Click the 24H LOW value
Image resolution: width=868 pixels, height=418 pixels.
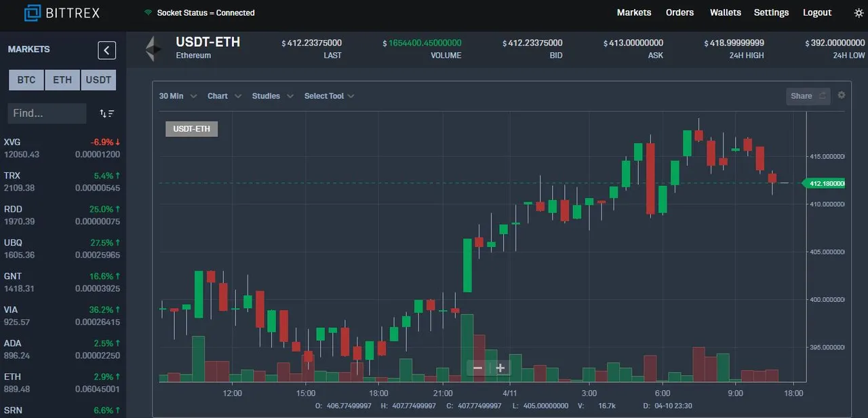pos(835,43)
